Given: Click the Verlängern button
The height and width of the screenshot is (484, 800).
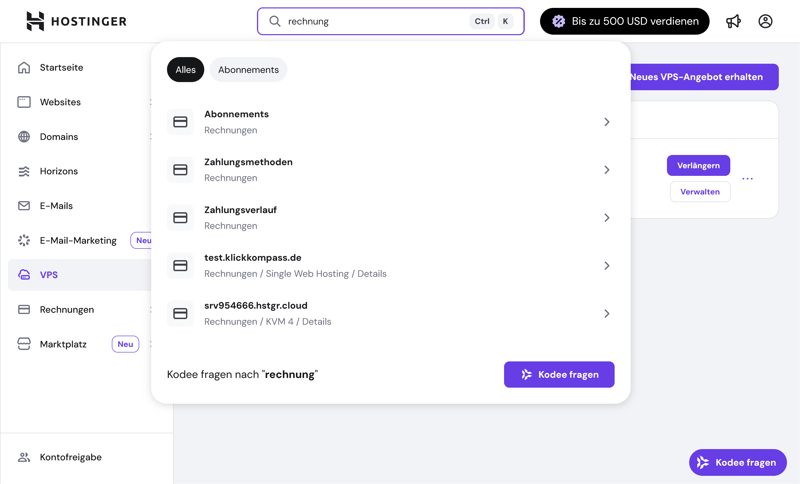Looking at the screenshot, I should click(698, 165).
